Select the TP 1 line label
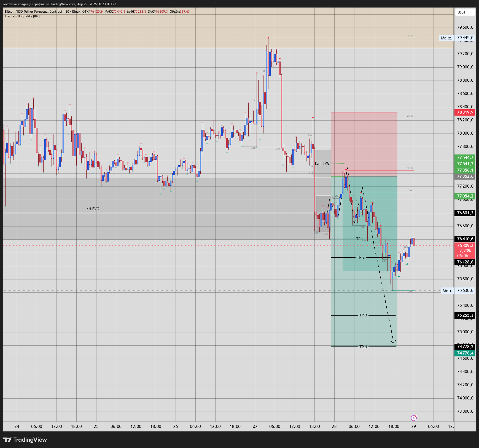The image size is (479, 448). click(360, 239)
